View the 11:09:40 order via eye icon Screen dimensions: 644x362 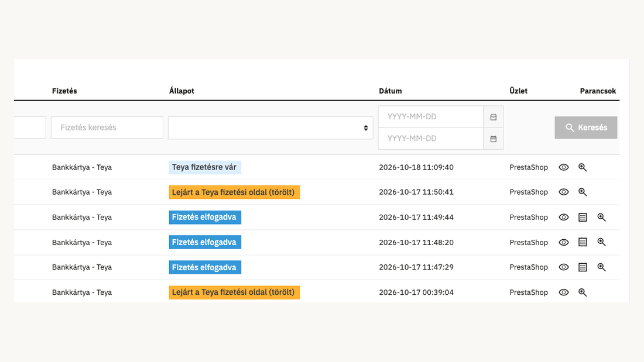[x=563, y=167]
